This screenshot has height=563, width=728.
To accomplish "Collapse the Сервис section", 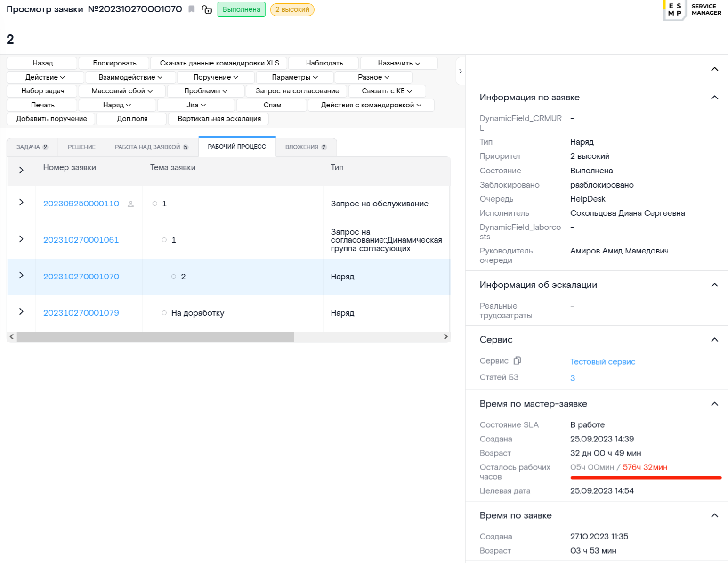I will 714,340.
